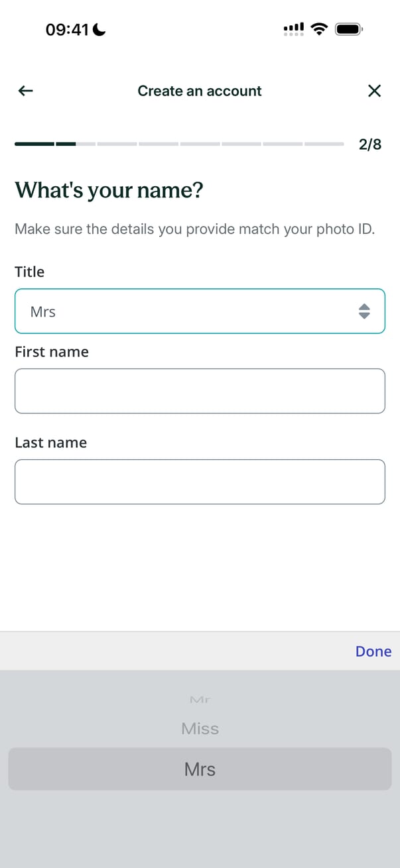Tap the battery status icon
This screenshot has width=400, height=868.
[x=349, y=29]
